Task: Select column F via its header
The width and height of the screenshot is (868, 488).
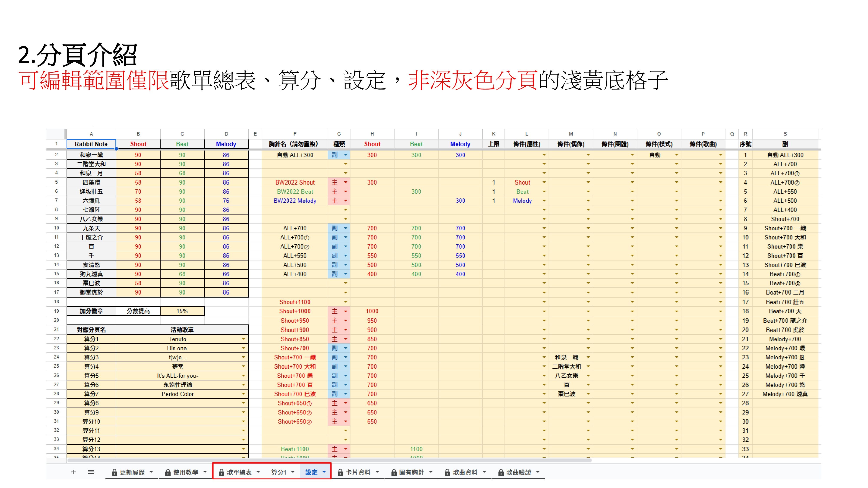Action: pos(295,134)
